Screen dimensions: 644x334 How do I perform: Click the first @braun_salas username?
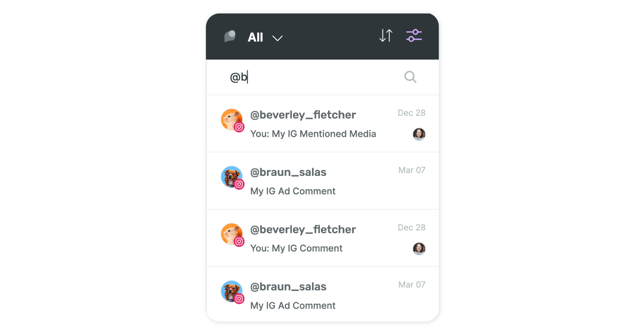[288, 172]
